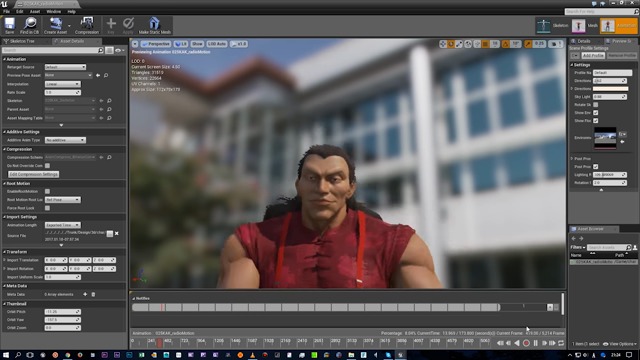Open the LOD Auto viewport button

(216, 44)
